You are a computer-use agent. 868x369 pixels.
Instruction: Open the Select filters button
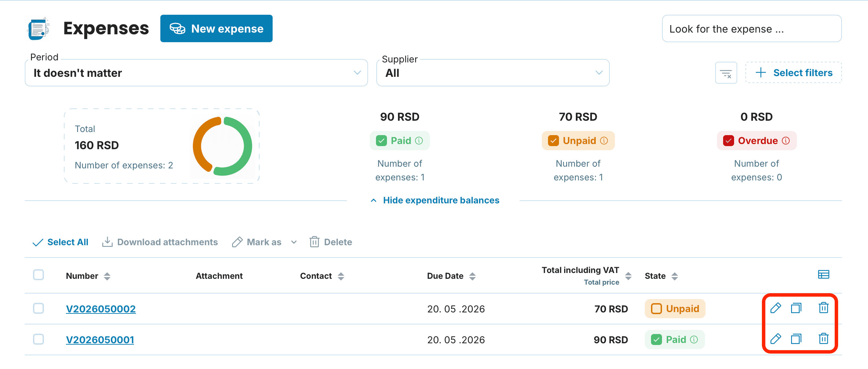pyautogui.click(x=793, y=73)
